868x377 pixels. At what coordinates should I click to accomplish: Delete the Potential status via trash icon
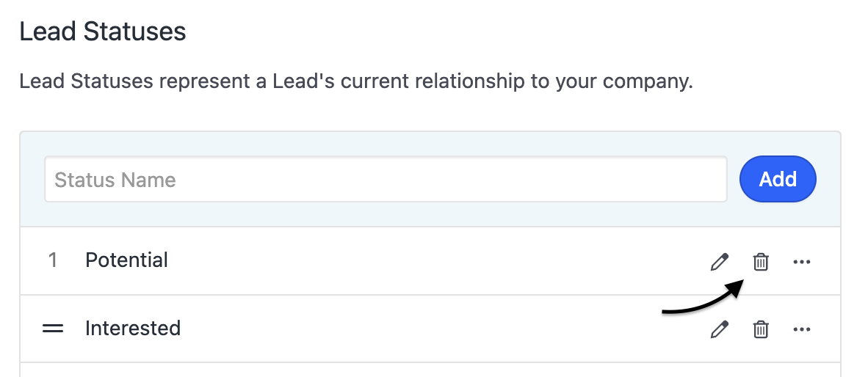pyautogui.click(x=761, y=262)
